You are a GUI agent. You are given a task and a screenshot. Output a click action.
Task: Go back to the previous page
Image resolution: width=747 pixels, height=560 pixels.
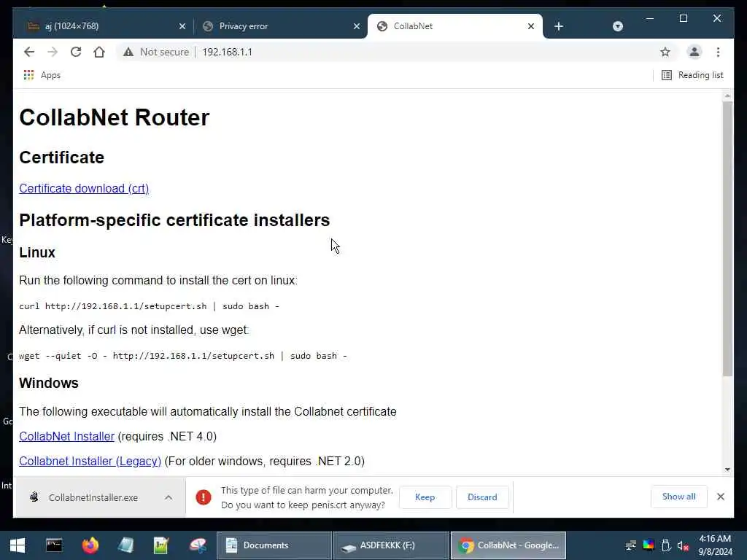29,52
